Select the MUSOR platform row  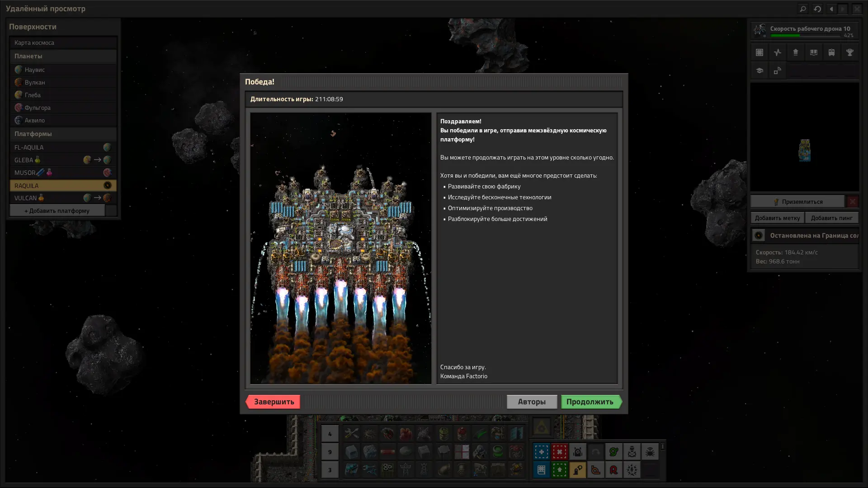pos(63,173)
